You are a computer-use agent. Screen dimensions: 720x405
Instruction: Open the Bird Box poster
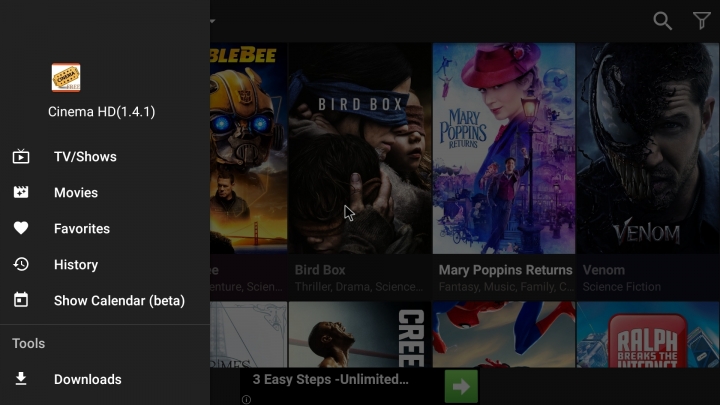point(360,148)
